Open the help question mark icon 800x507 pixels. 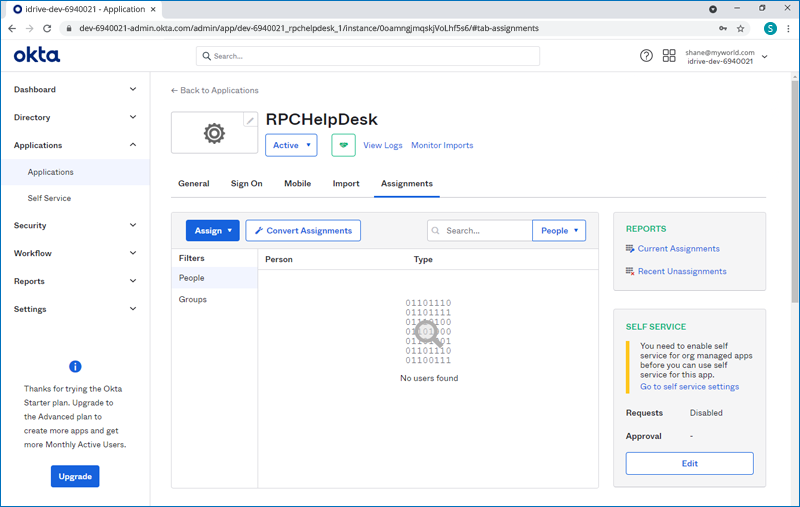click(646, 56)
